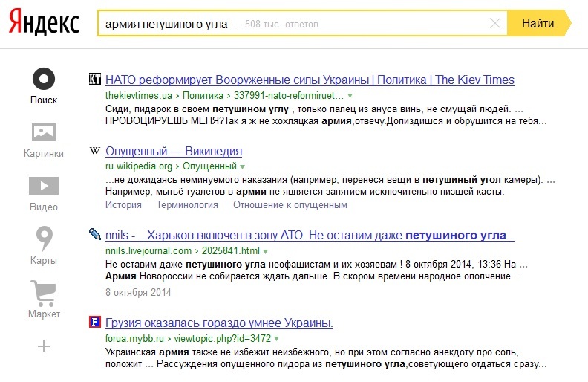The width and height of the screenshot is (588, 382).
Task: Open the НАТО реформирует Вооруженные силы result
Action: (x=310, y=80)
